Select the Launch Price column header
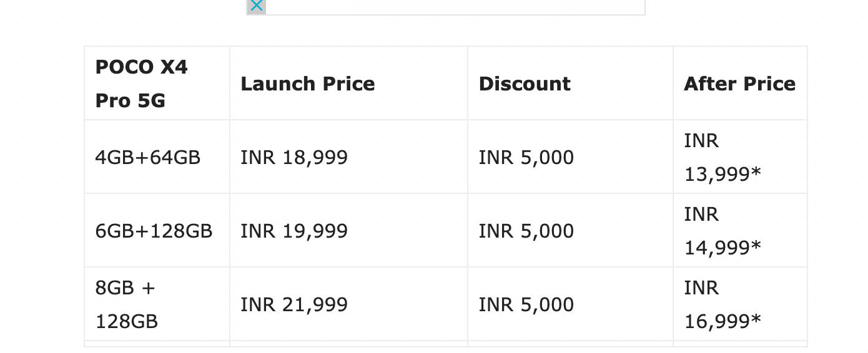This screenshot has width=868, height=353. [308, 84]
